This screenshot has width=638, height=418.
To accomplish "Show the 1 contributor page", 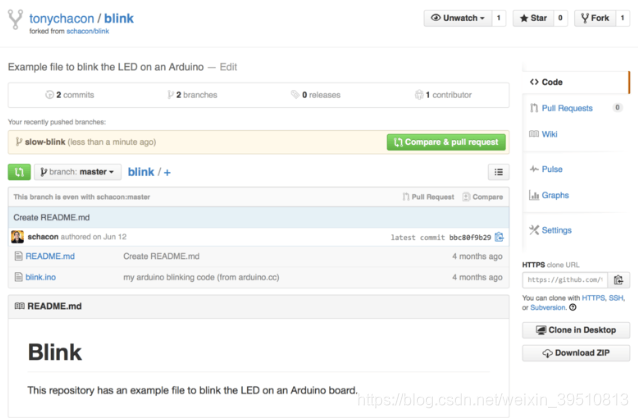I will [443, 95].
